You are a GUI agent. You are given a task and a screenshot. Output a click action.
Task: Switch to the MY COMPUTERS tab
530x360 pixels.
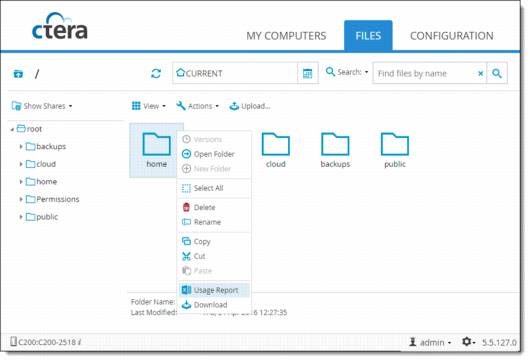click(286, 36)
